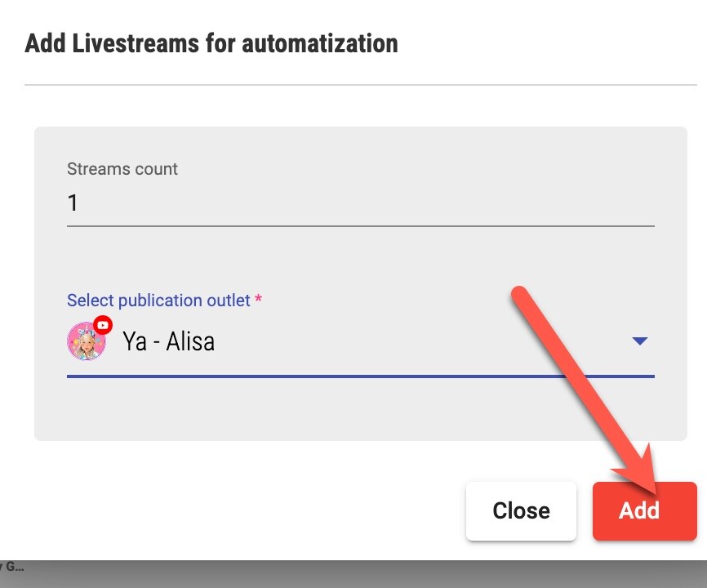Click the red Add button

tap(644, 511)
